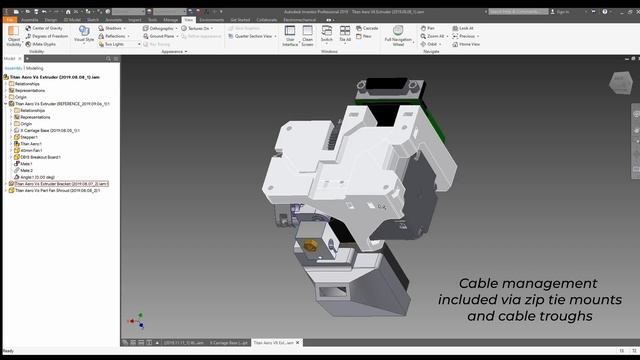Click the Switch windows button
Screen dimensions: 640x360
327,34
